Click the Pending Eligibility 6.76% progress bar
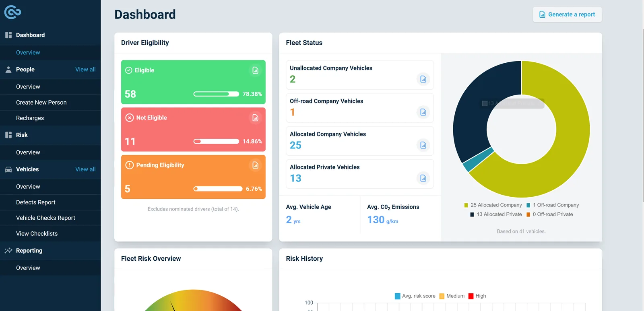This screenshot has height=311, width=644. (x=218, y=189)
